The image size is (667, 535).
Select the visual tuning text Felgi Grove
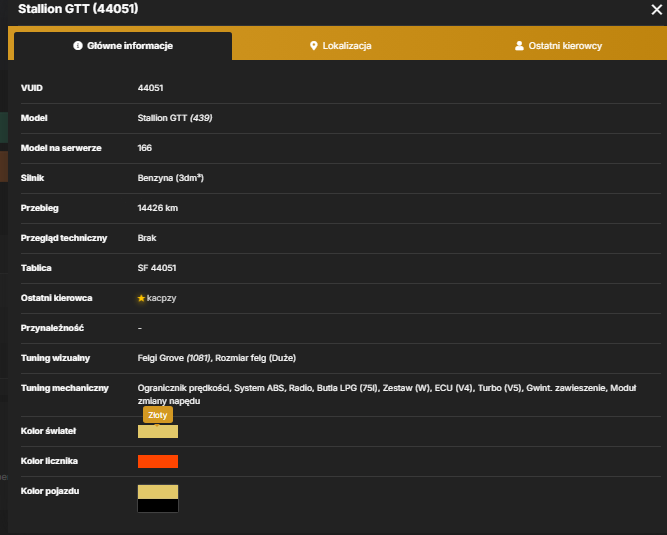(x=160, y=358)
